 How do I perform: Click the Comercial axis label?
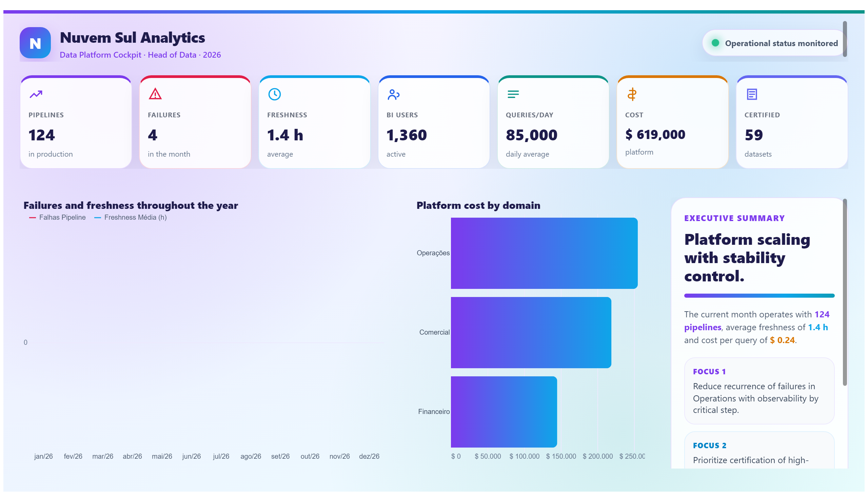[x=434, y=332]
